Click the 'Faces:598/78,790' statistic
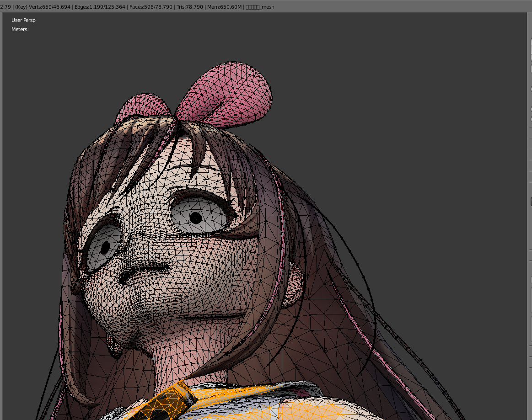The height and width of the screenshot is (420, 532). [x=150, y=7]
